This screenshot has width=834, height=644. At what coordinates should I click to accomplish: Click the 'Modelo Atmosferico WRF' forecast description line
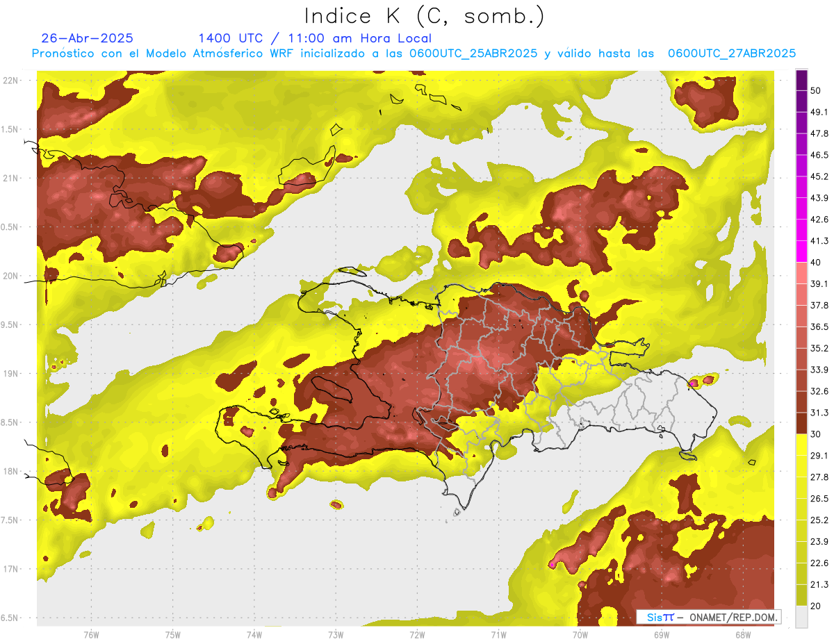tap(414, 53)
